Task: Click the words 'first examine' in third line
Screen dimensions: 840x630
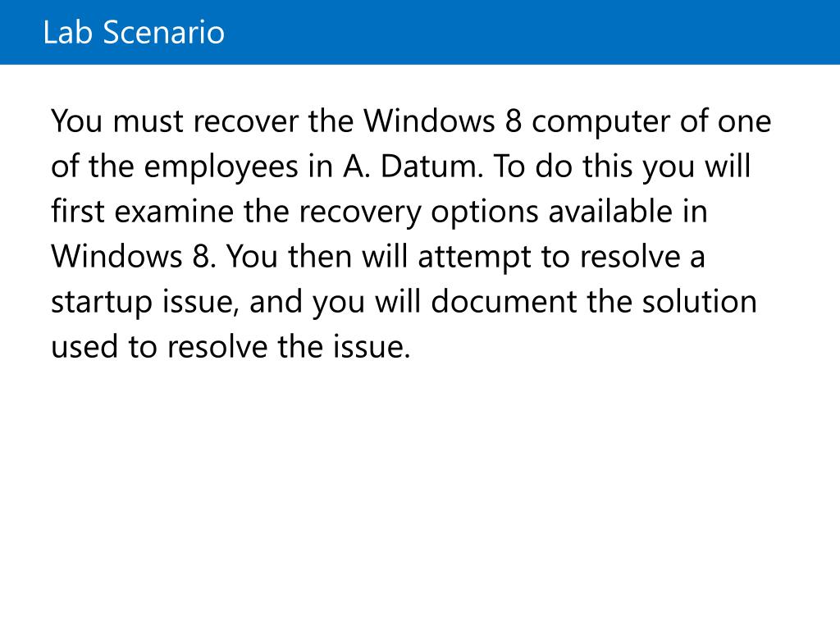Action: pos(143,211)
